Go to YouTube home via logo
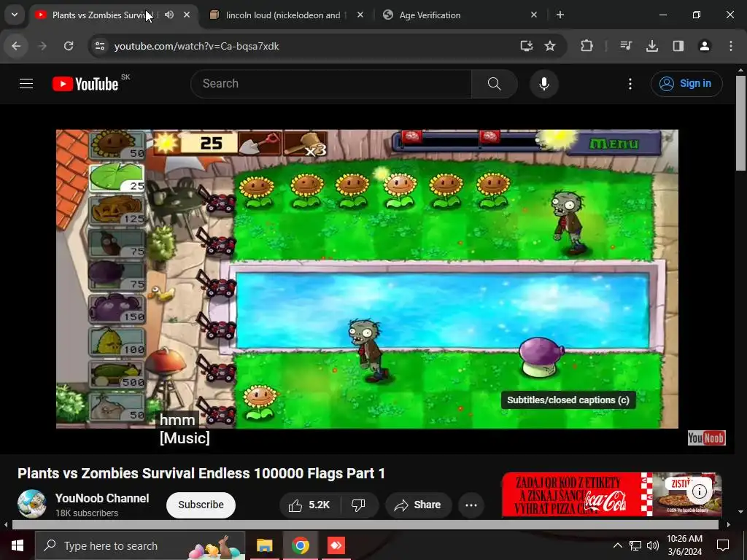 pos(86,84)
